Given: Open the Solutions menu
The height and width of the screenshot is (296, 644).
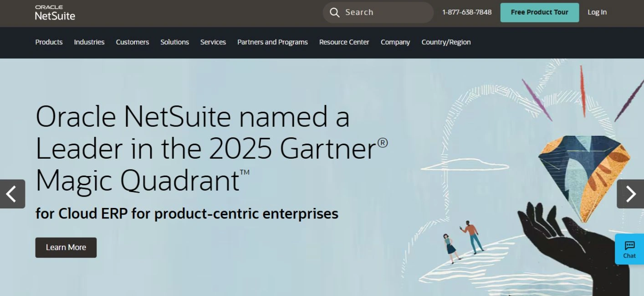Looking at the screenshot, I should pyautogui.click(x=174, y=42).
